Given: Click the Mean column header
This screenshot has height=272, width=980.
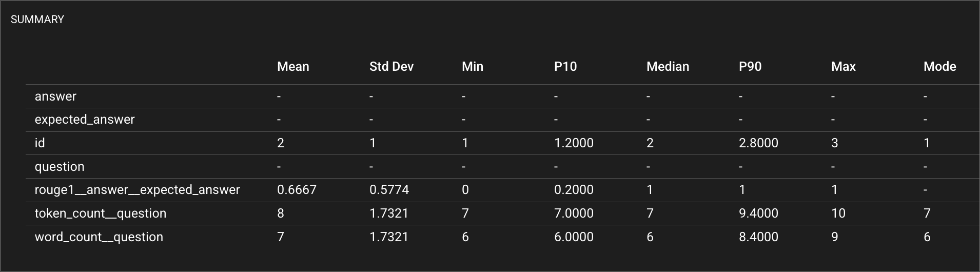Looking at the screenshot, I should click(293, 66).
